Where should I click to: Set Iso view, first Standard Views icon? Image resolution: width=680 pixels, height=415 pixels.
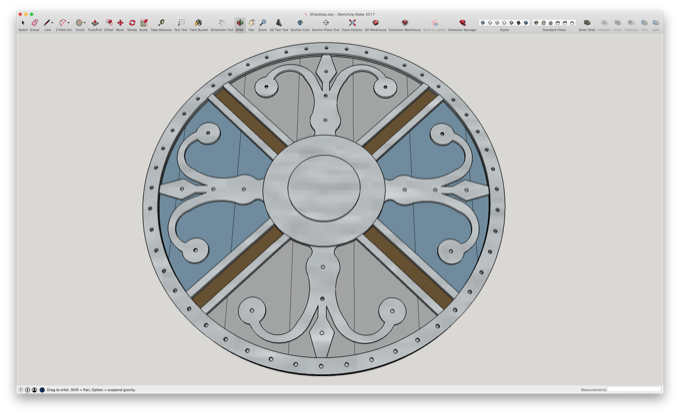coord(536,23)
